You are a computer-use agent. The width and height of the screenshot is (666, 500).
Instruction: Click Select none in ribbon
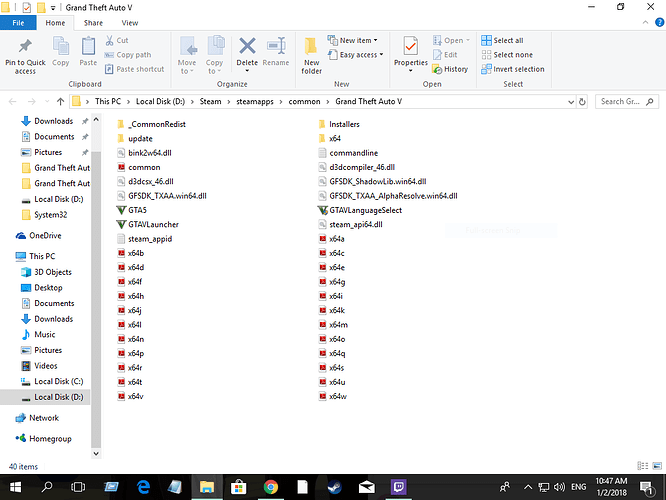(x=507, y=55)
